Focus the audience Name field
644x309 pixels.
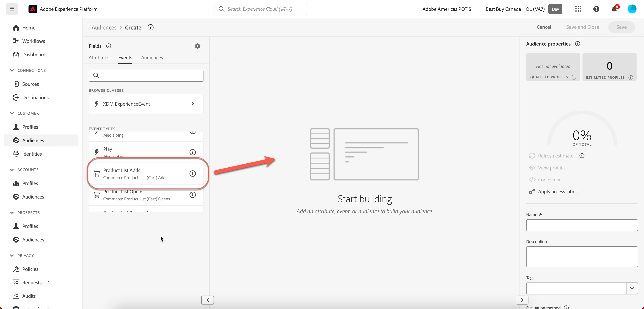pos(582,225)
